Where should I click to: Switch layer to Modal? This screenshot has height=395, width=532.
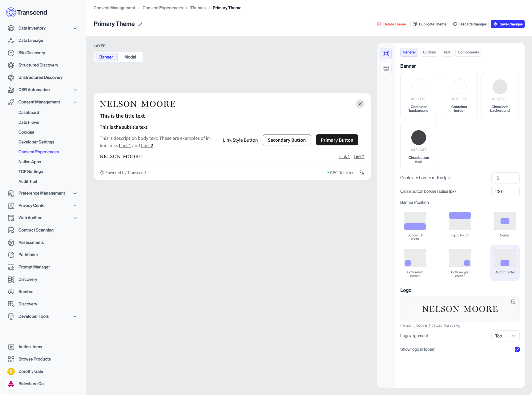[130, 57]
